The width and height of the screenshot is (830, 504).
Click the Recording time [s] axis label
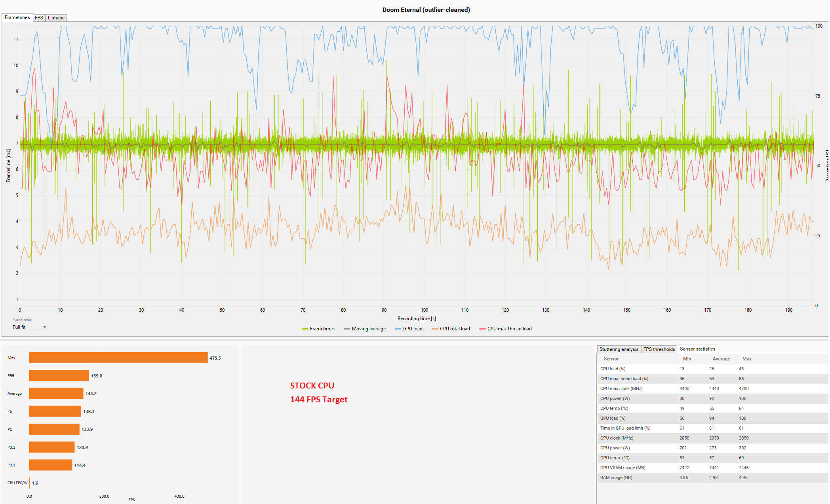(x=417, y=318)
